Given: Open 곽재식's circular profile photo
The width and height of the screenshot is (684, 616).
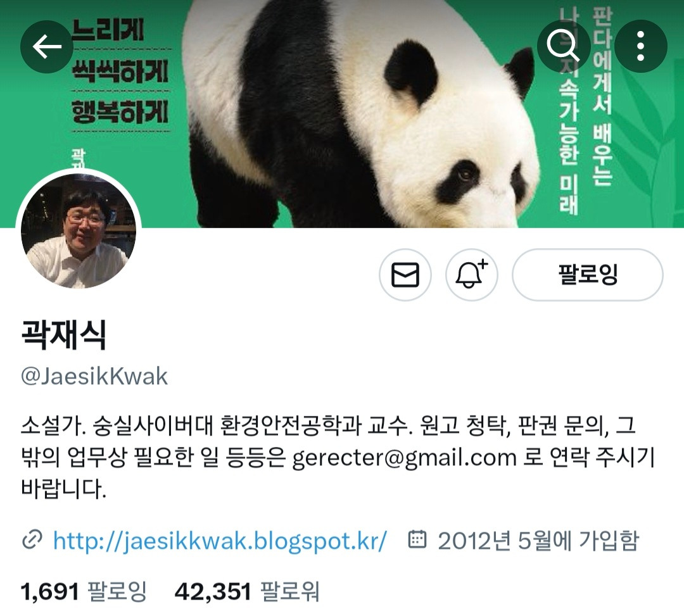Looking at the screenshot, I should 79,230.
